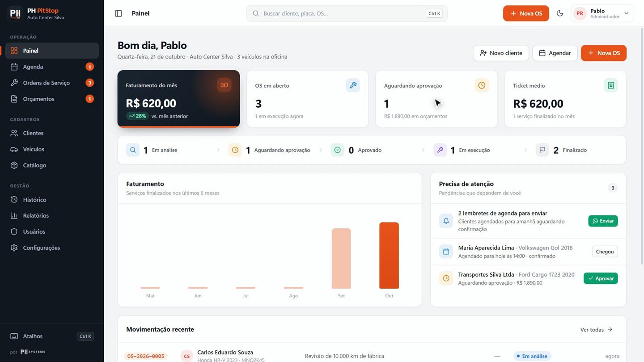Click the Em execução wrench icon in pipeline

pos(440,150)
